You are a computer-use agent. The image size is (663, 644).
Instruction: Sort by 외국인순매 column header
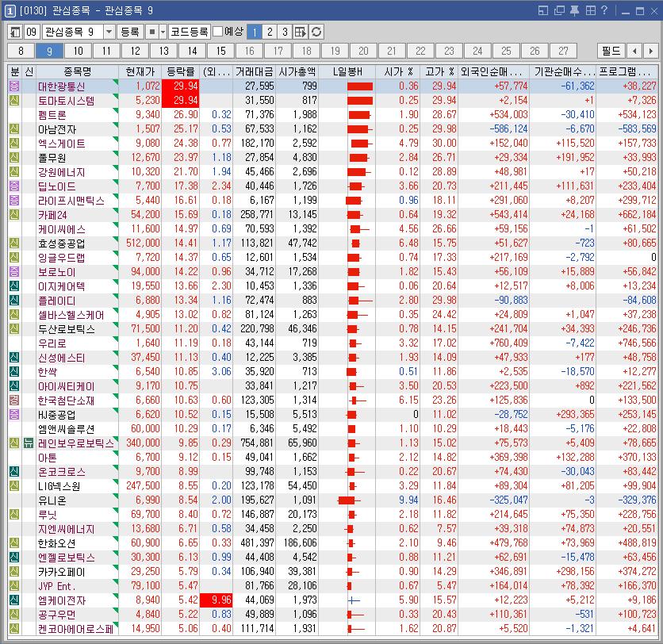point(494,71)
